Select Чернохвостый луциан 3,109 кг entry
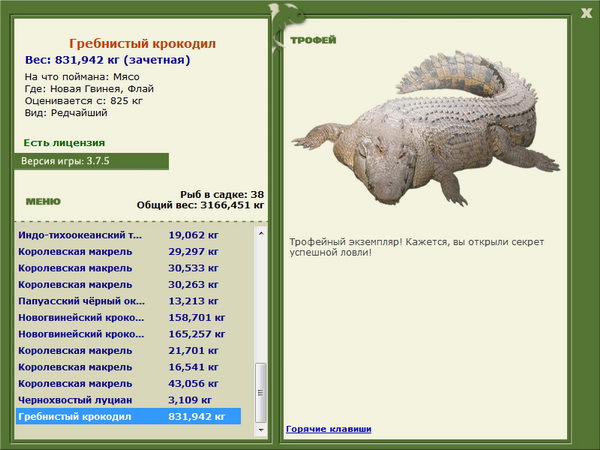This screenshot has width=600, height=450. click(129, 400)
